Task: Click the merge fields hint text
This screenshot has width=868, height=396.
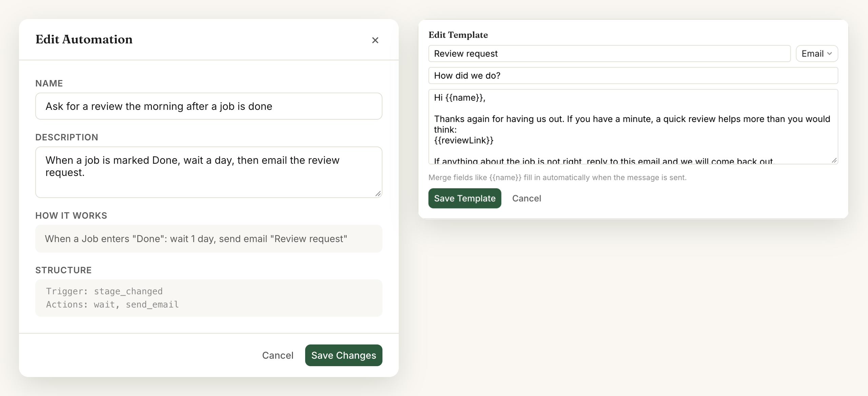Action: pos(557,178)
